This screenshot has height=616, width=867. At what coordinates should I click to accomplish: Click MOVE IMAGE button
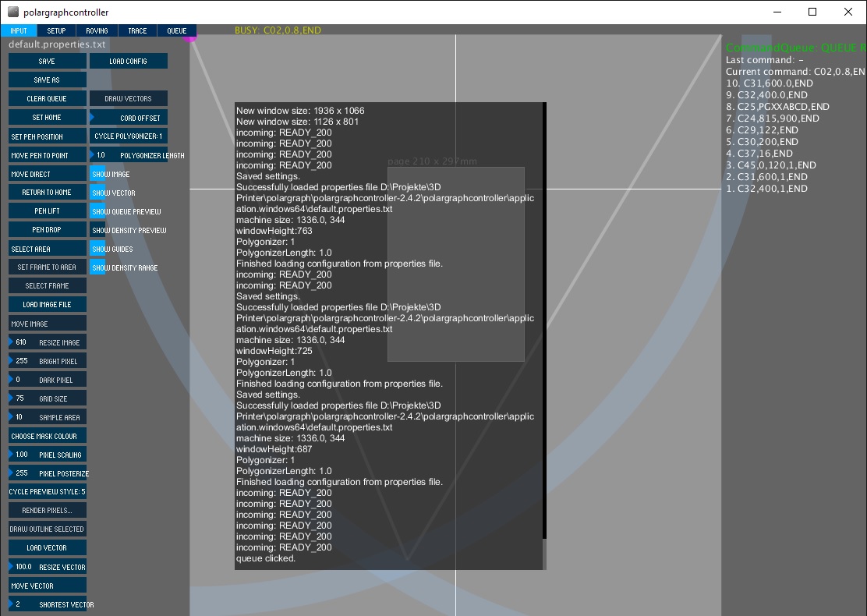pos(47,324)
